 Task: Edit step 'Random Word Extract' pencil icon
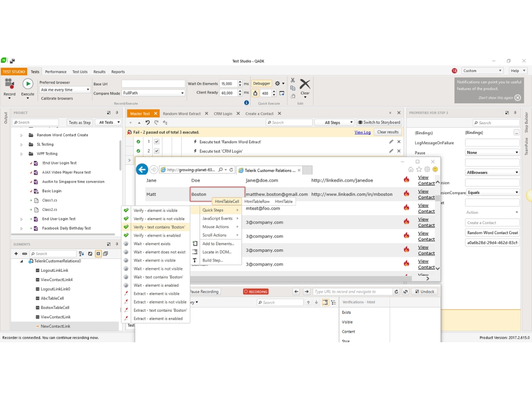point(391,142)
